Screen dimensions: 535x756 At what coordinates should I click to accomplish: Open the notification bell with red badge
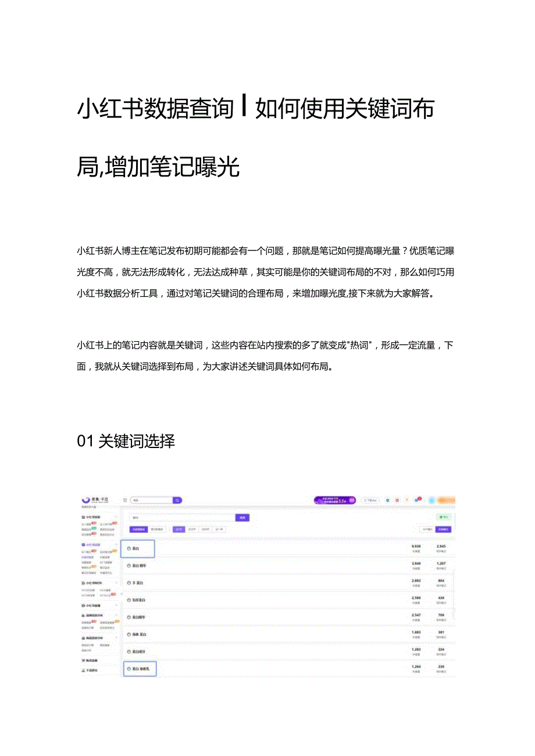pos(416,499)
